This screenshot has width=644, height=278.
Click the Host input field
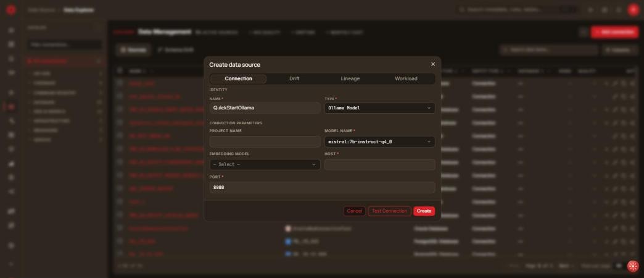[x=379, y=164]
